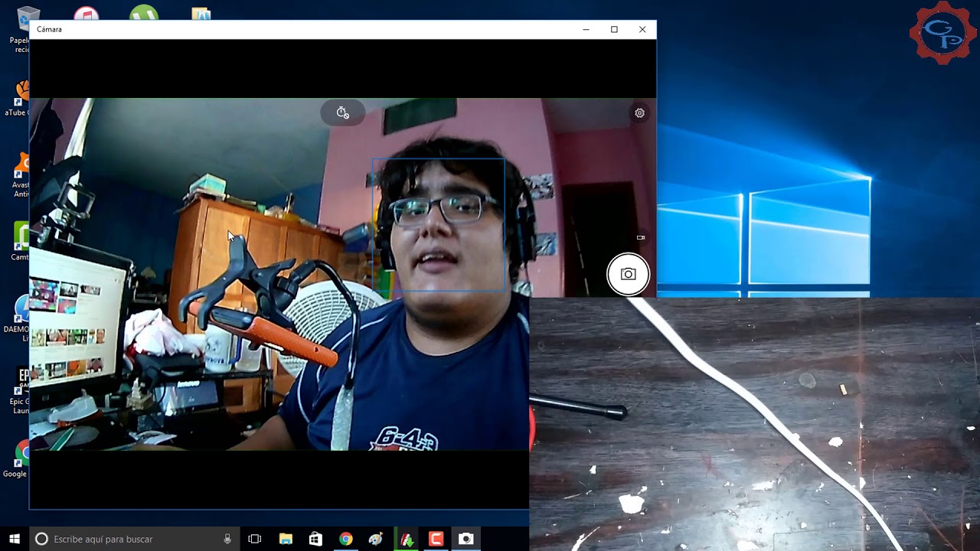980x551 pixels.
Task: Launch Microsoft Store from the taskbar
Action: click(315, 539)
